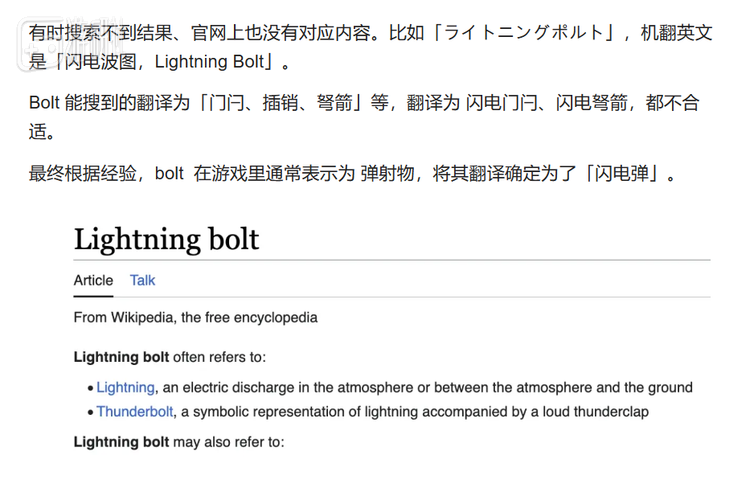The width and height of the screenshot is (750, 480).
Task: Select the Article tab
Action: coord(93,281)
